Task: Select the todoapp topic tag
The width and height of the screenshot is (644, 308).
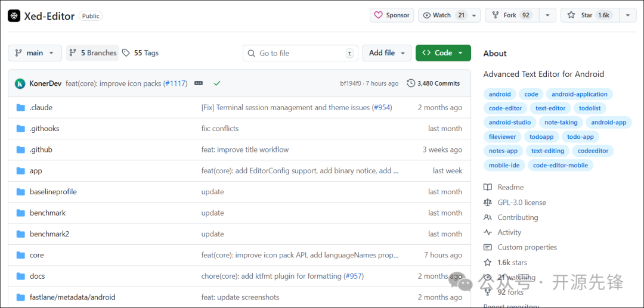Action: tap(541, 136)
